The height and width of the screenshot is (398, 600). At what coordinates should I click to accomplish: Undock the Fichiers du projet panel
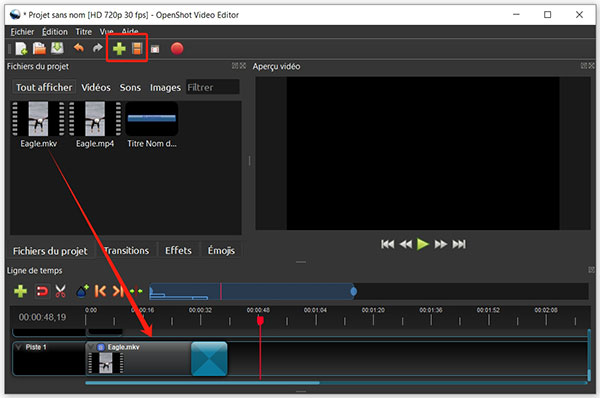tap(235, 66)
